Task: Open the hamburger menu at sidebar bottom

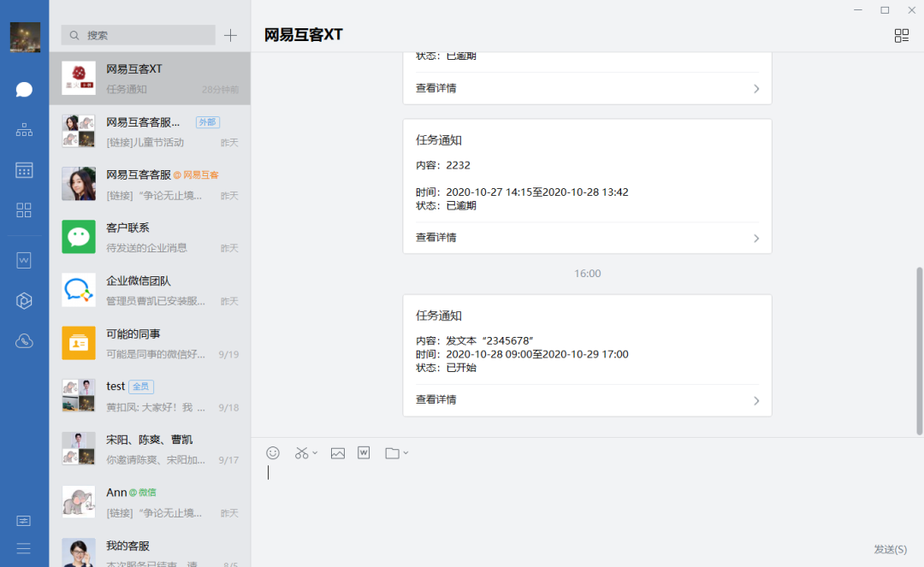Action: click(x=24, y=549)
